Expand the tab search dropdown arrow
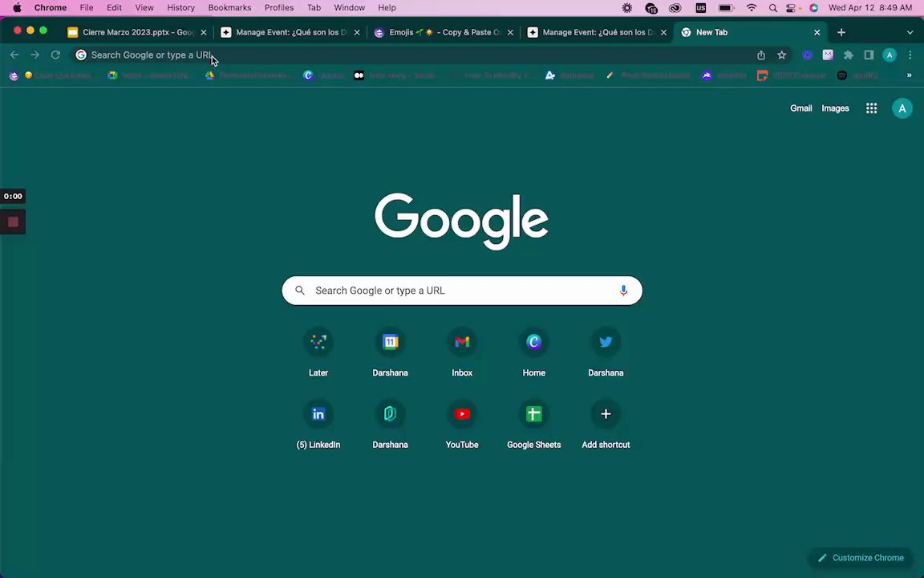This screenshot has height=578, width=924. tap(910, 32)
